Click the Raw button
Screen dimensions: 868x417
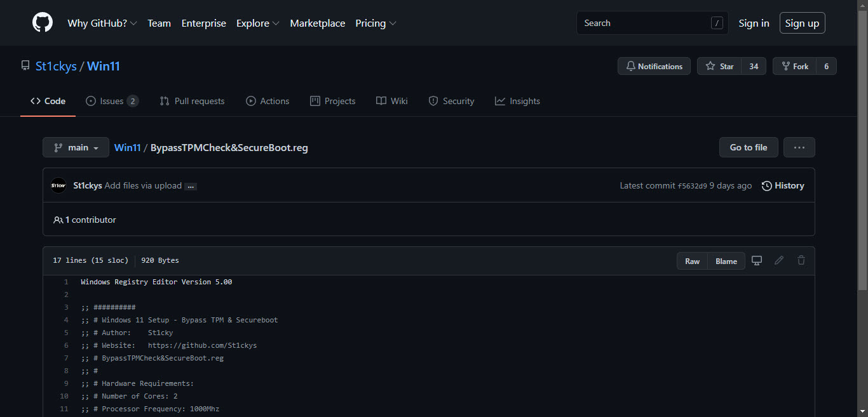pyautogui.click(x=692, y=261)
